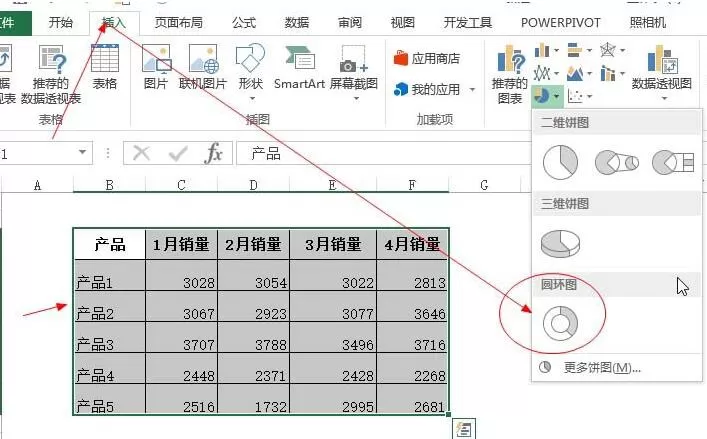Viewport: 707px width, 439px height.
Task: Select column B header
Action: coord(110,185)
